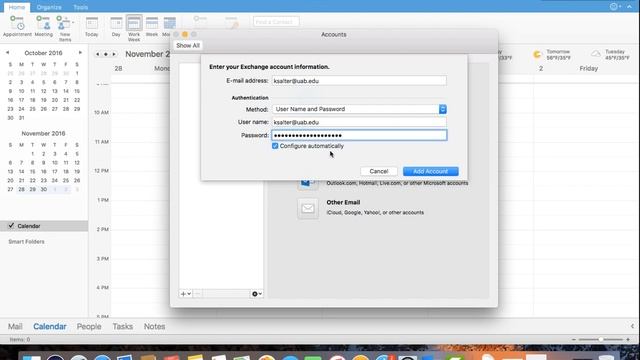Click the zoom-out minus button
The width and height of the screenshot is (640, 360).
tap(574, 339)
